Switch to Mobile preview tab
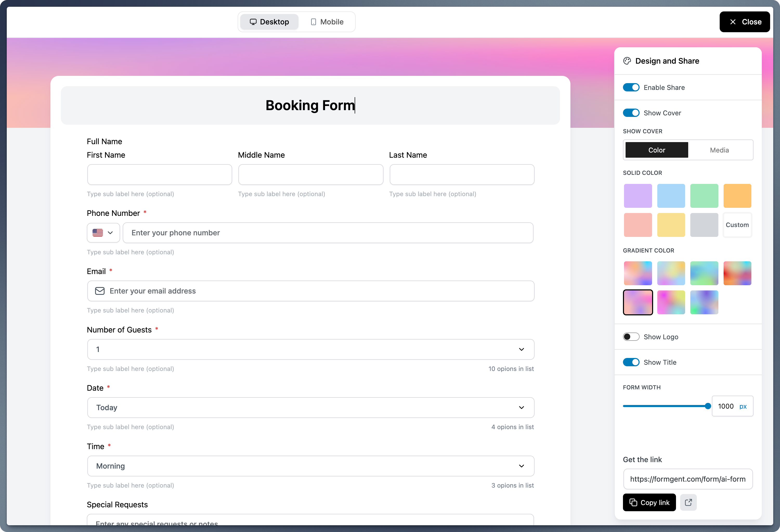 (x=327, y=22)
